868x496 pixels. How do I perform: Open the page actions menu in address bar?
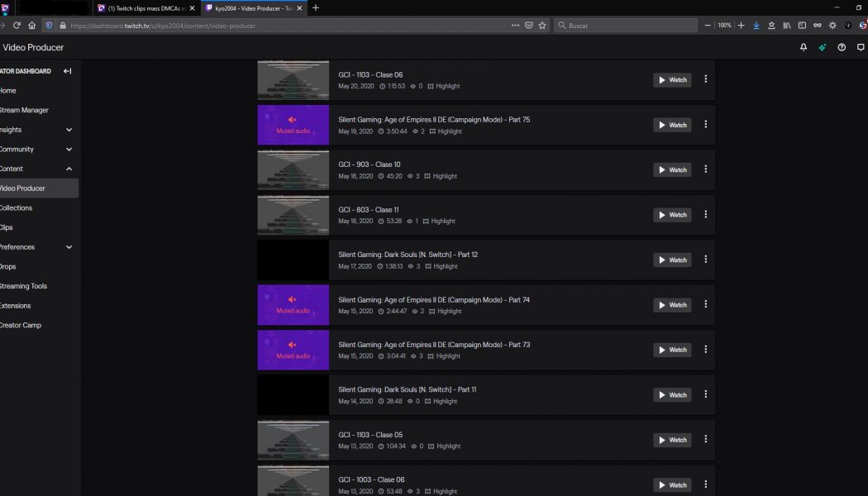[x=516, y=26]
